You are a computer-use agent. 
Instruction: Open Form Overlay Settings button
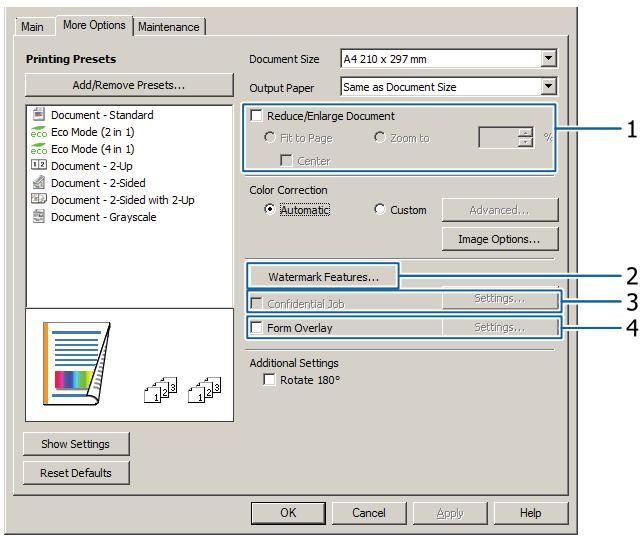[x=500, y=327]
